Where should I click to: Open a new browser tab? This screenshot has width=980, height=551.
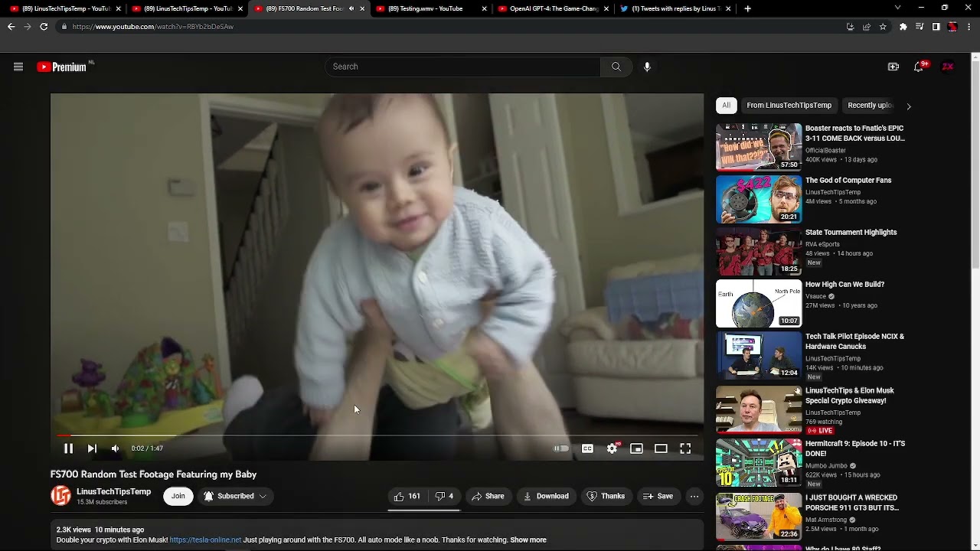tap(747, 8)
